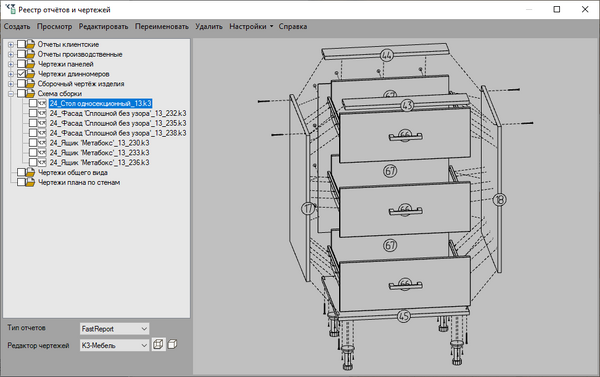Viewport: 600px width, 377px height.
Task: Click the Отчеты производственные folder icon
Action: [x=30, y=54]
